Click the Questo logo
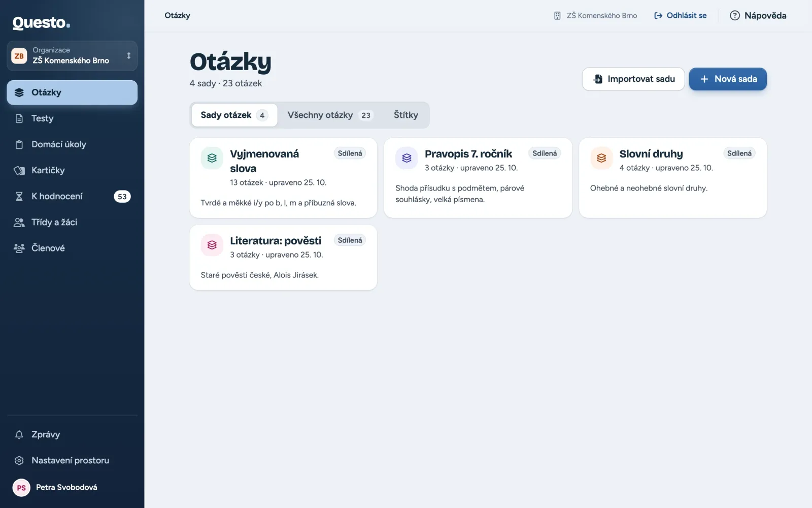Image resolution: width=812 pixels, height=508 pixels. pos(41,23)
